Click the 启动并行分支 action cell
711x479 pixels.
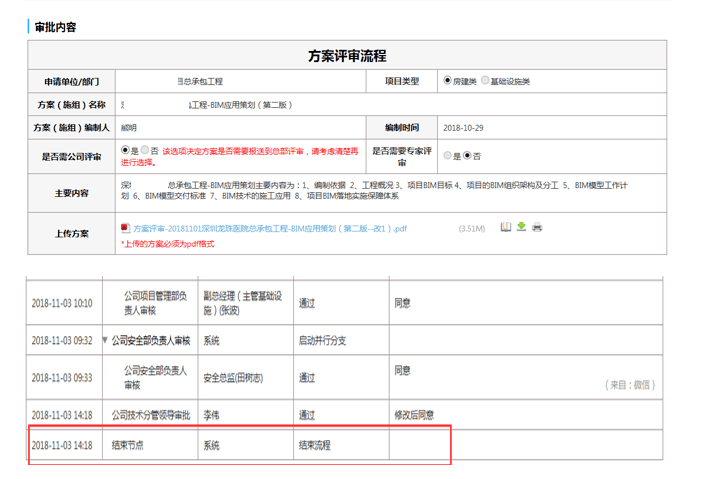(x=341, y=340)
